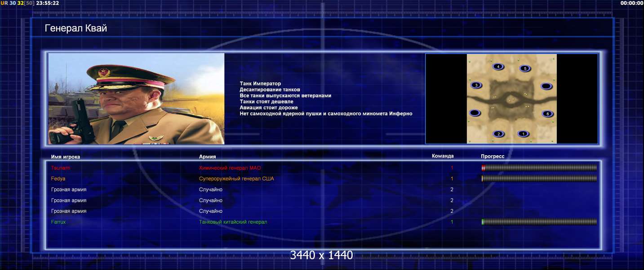This screenshot has height=270, width=644.
Task: Click the empty start marker between markers 5 and 6
Action: tap(546, 86)
